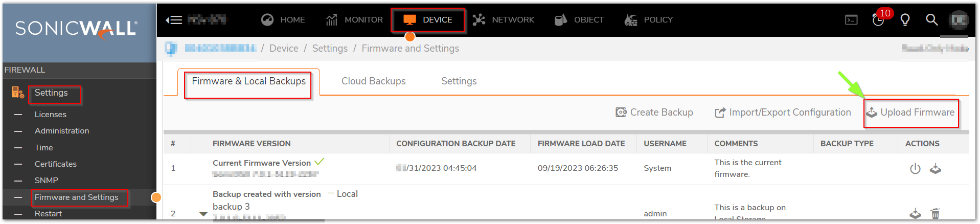Click the download icon in backup 3 row
The height and width of the screenshot is (224, 980).
click(915, 214)
